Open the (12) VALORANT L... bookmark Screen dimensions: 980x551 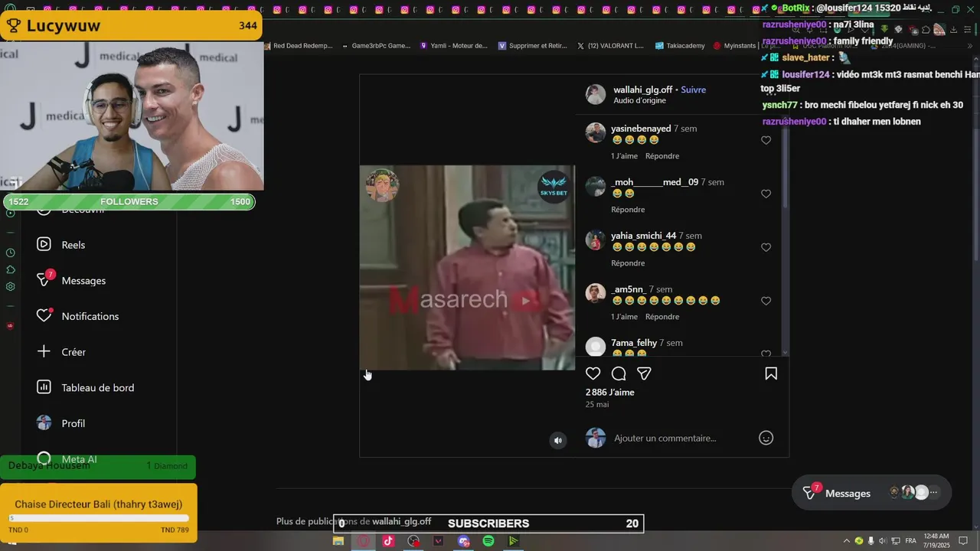(610, 45)
